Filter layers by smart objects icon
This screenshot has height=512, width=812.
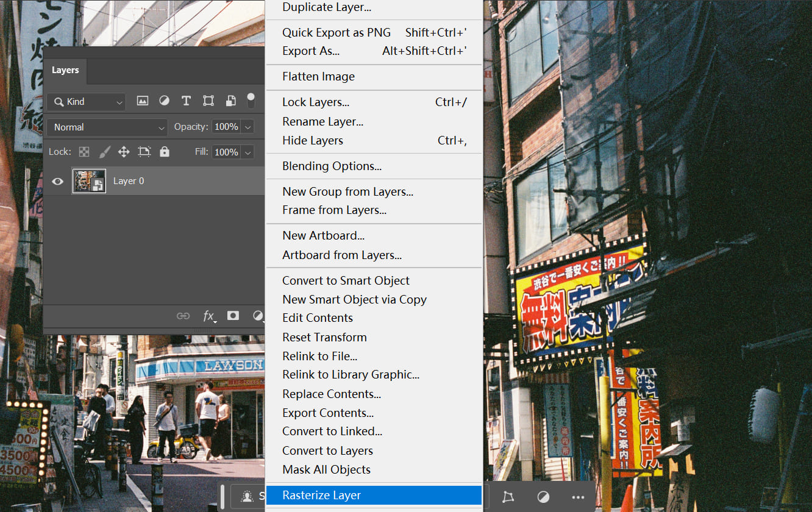[x=230, y=101]
